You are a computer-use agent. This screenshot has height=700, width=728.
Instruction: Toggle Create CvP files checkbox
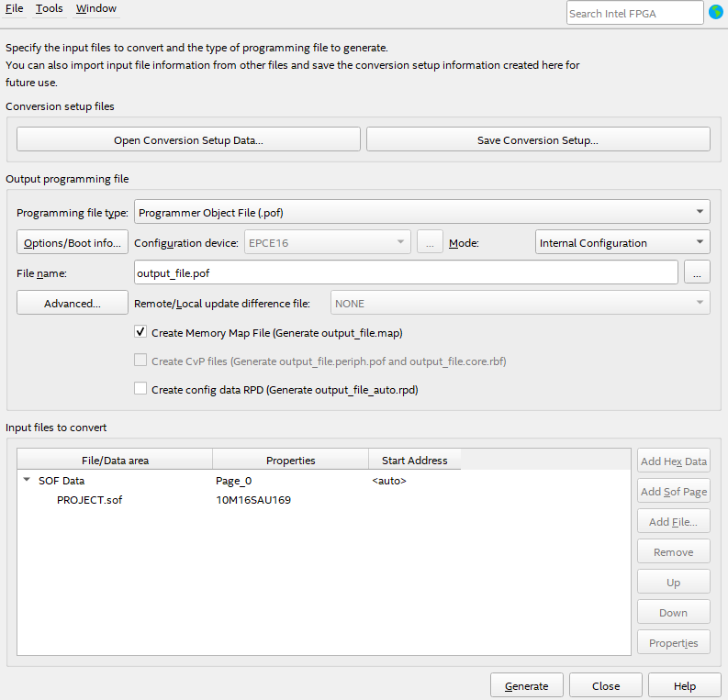[140, 361]
